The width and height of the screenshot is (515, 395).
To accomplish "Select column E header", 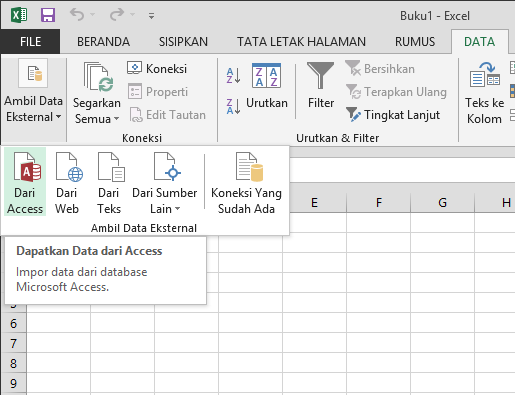I will point(314,203).
